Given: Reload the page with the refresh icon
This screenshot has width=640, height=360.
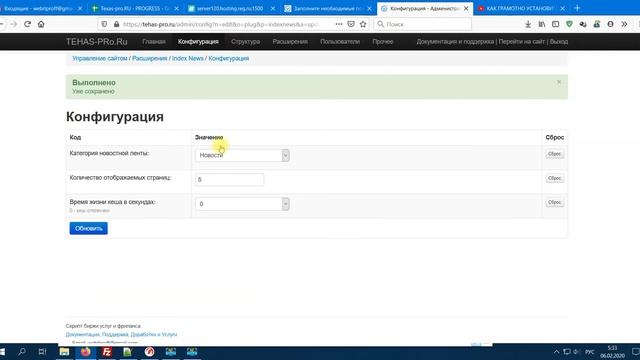Looking at the screenshot, I should click(x=27, y=24).
